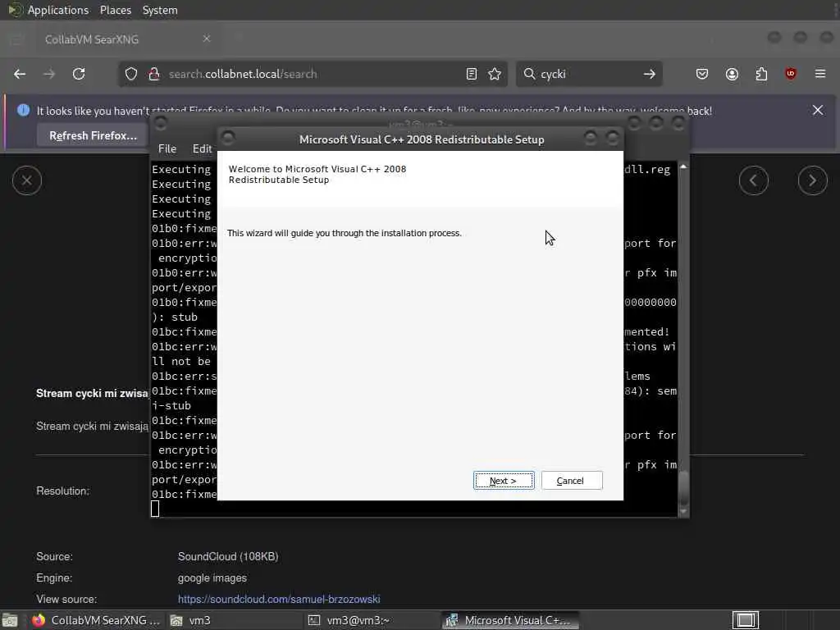The width and height of the screenshot is (840, 630).
Task: Click the cycki search input field
Action: (588, 74)
